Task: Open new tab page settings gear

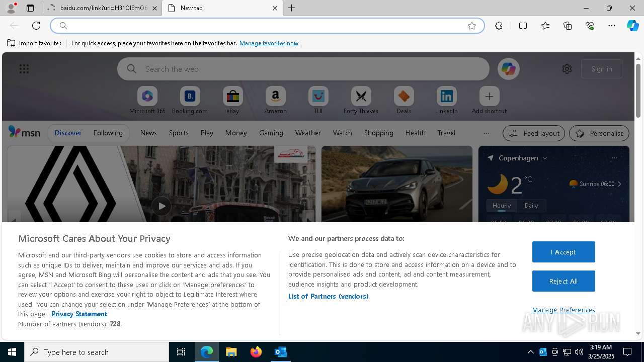Action: click(567, 69)
